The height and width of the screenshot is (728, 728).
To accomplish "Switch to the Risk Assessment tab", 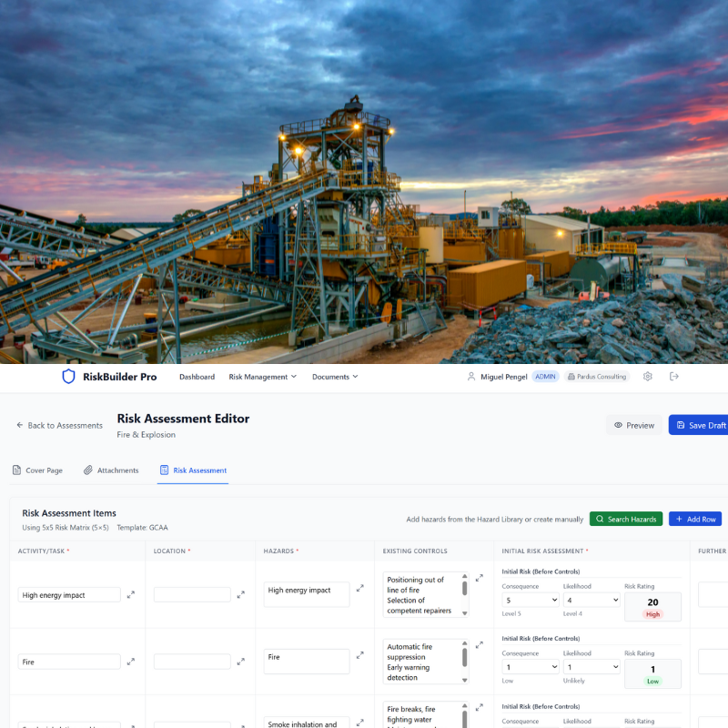I will (x=193, y=470).
